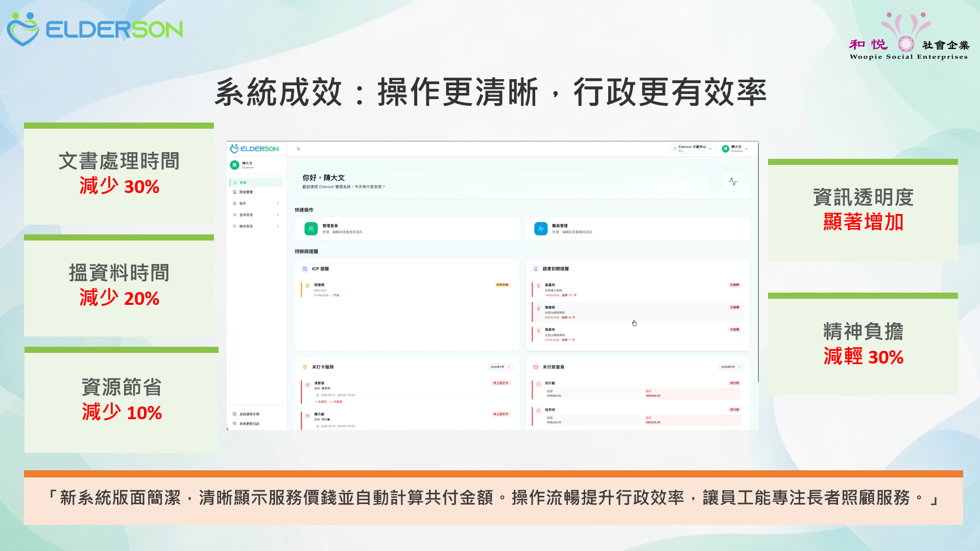Expand the 會員管理 sidebar submenu chevron
Viewport: 980px width, 551px height.
click(x=278, y=215)
